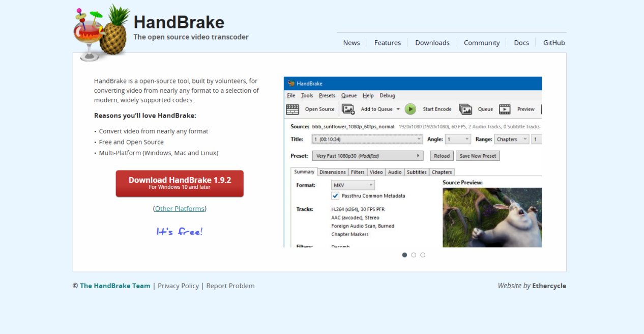
Task: Open the File menu in screenshot
Action: pos(291,95)
